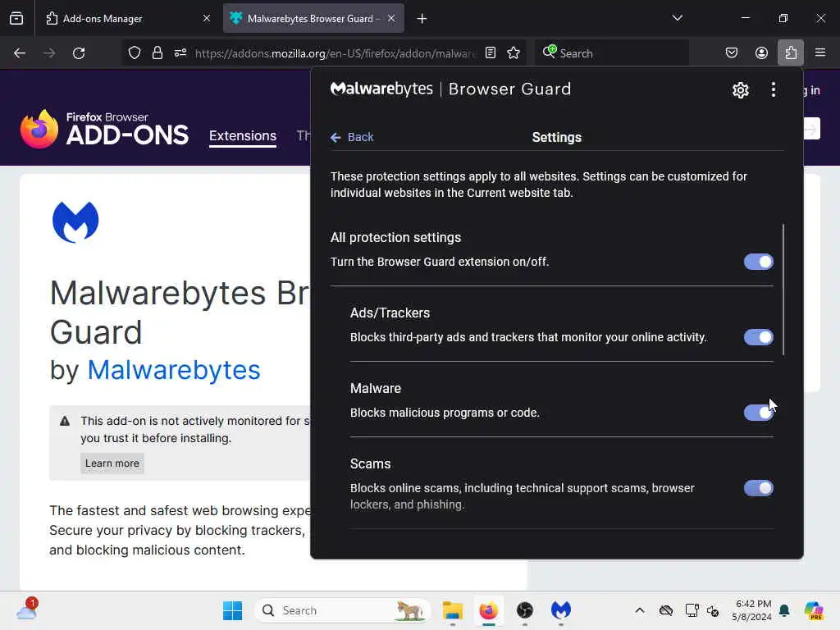
Task: Open the Browser Guard three-dot menu
Action: click(x=773, y=89)
